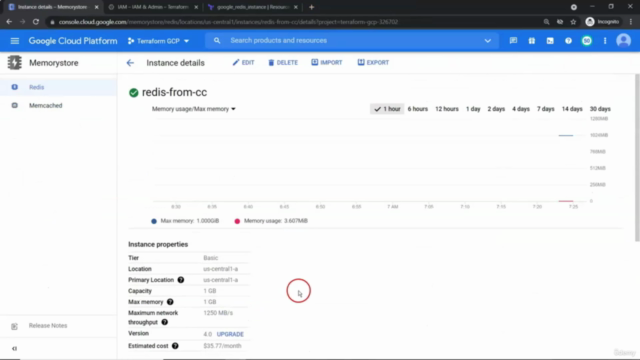Open the three-dot settings menu in header
The image size is (640, 360).
(605, 41)
